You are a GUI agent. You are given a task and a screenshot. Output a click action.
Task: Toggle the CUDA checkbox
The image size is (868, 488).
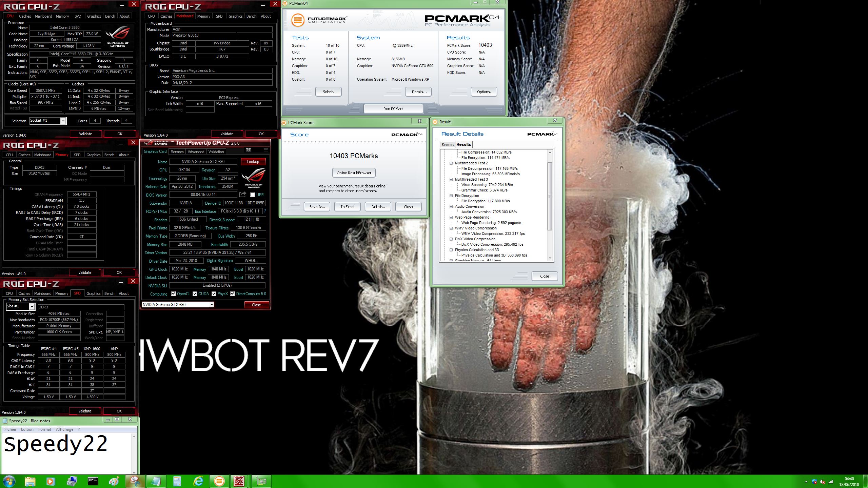pos(195,294)
